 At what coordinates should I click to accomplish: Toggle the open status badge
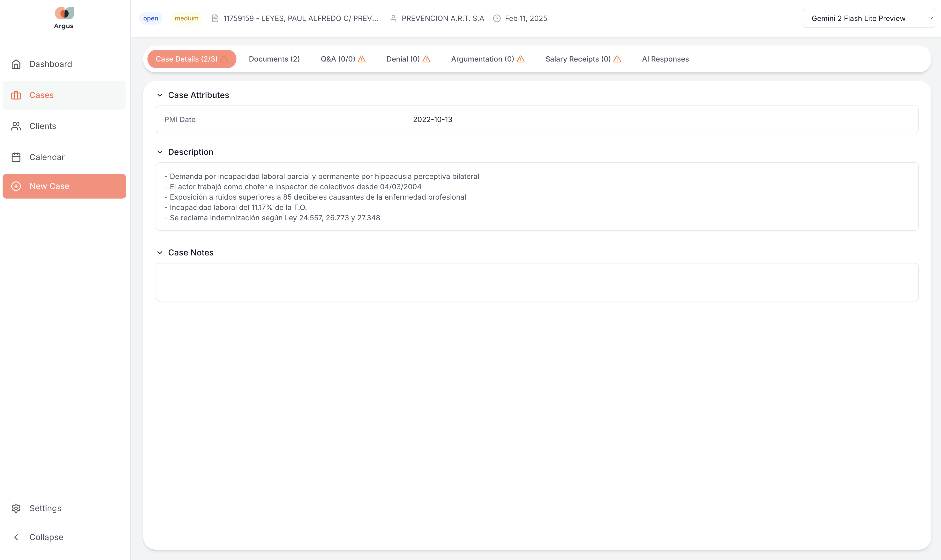[151, 18]
